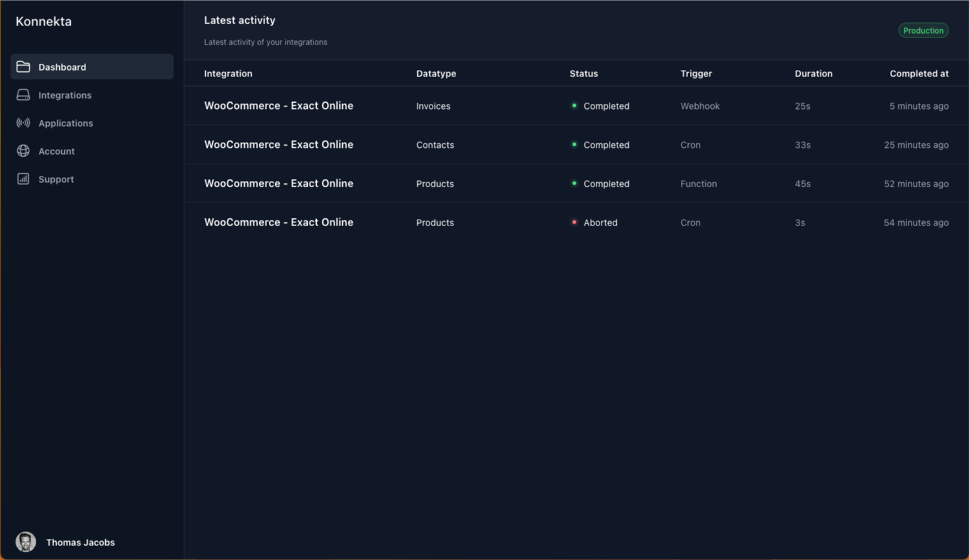Click the green status dot in Function row
Viewport: 969px width, 560px height.
tap(574, 183)
